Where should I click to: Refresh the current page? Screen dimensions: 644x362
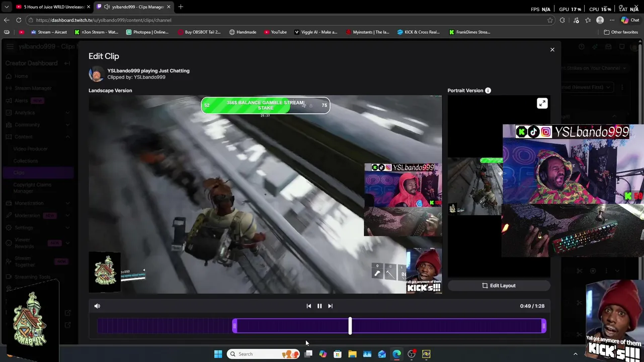pyautogui.click(x=19, y=20)
